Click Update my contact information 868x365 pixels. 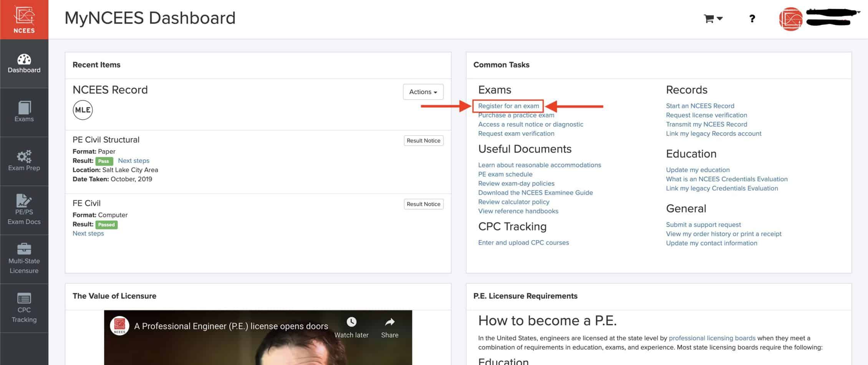tap(711, 243)
